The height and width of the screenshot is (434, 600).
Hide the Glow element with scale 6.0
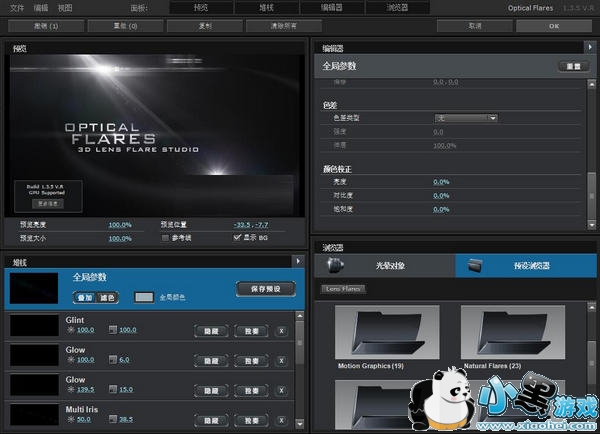click(211, 361)
